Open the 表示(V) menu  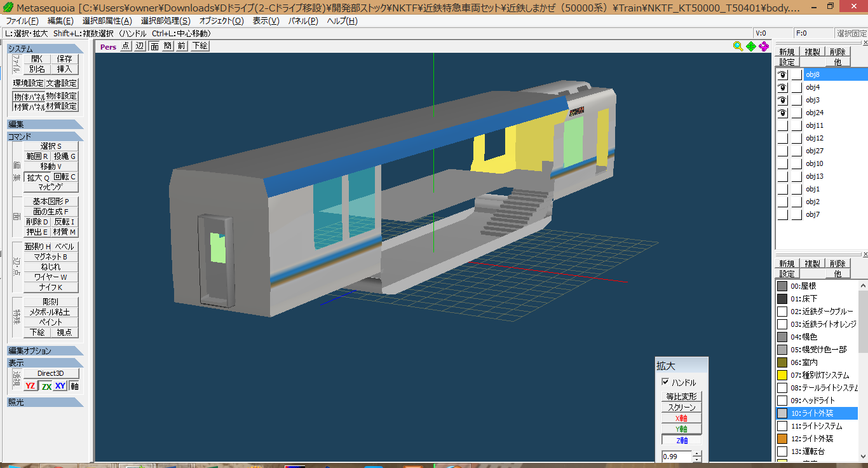pyautogui.click(x=266, y=21)
